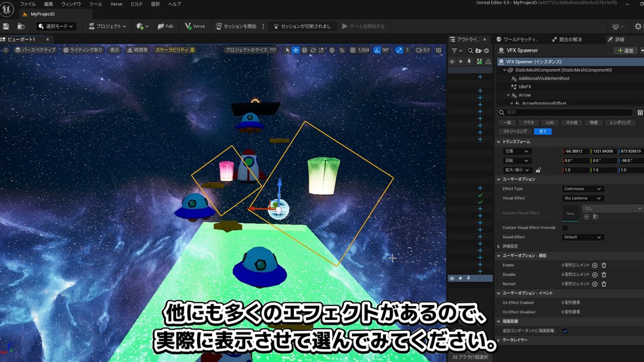The height and width of the screenshot is (362, 644).
Task: Open the content browser folder-search icon
Action: 21,26
